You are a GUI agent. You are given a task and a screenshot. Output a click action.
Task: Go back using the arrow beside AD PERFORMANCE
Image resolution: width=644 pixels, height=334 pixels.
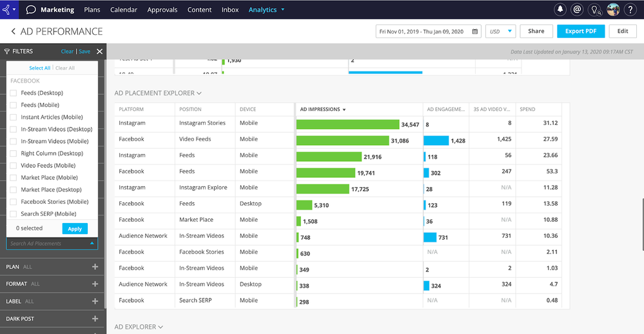pyautogui.click(x=13, y=31)
